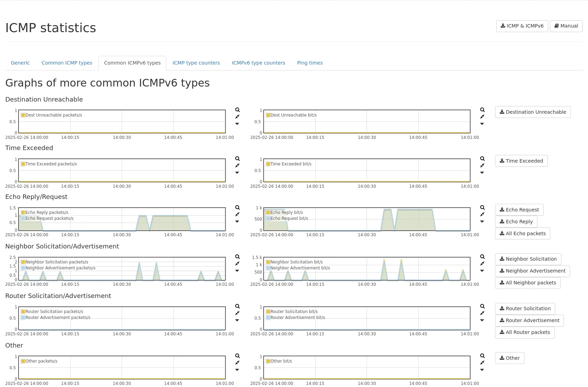Screen dimensions: 588x387
Task: Zoom the Router Solicitation packets/s graph
Action: click(x=237, y=306)
